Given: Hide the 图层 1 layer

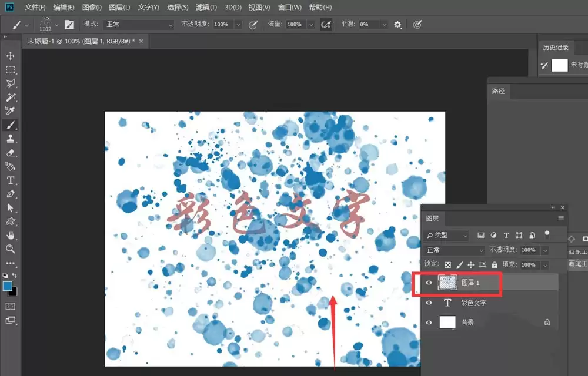Looking at the screenshot, I should tap(429, 283).
